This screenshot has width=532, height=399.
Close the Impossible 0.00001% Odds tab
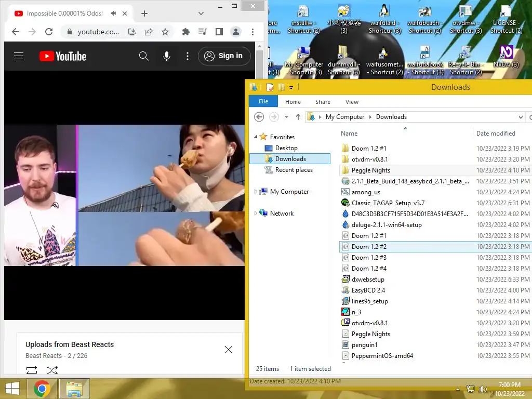pos(125,14)
